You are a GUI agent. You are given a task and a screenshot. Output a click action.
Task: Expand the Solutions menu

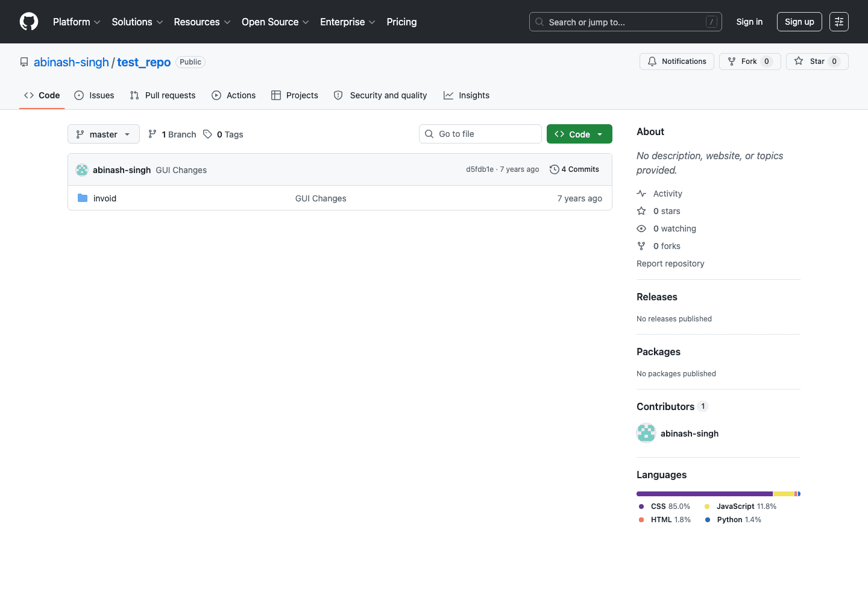click(137, 22)
